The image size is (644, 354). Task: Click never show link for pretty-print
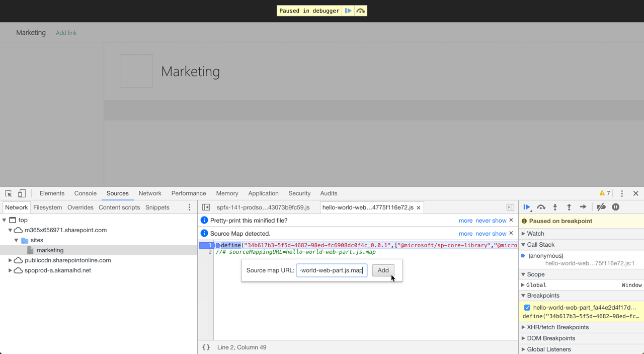coord(491,221)
